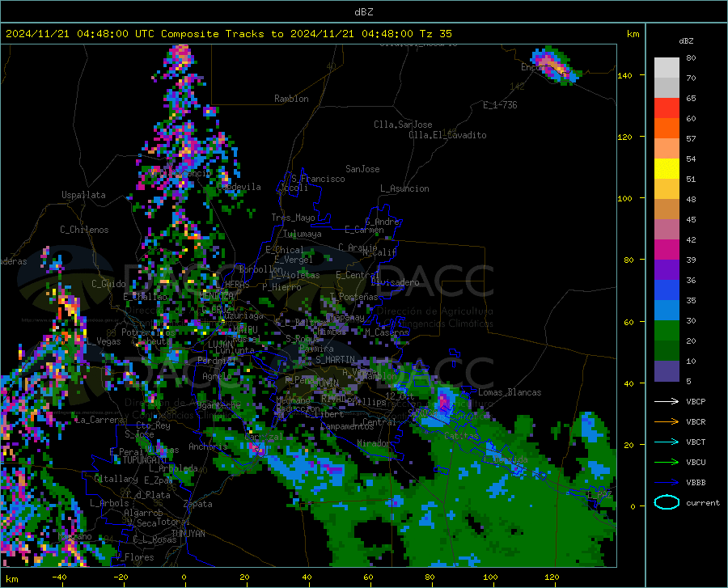Image resolution: width=728 pixels, height=588 pixels.
Task: Click the 'E_1-736' map label
Action: point(500,105)
